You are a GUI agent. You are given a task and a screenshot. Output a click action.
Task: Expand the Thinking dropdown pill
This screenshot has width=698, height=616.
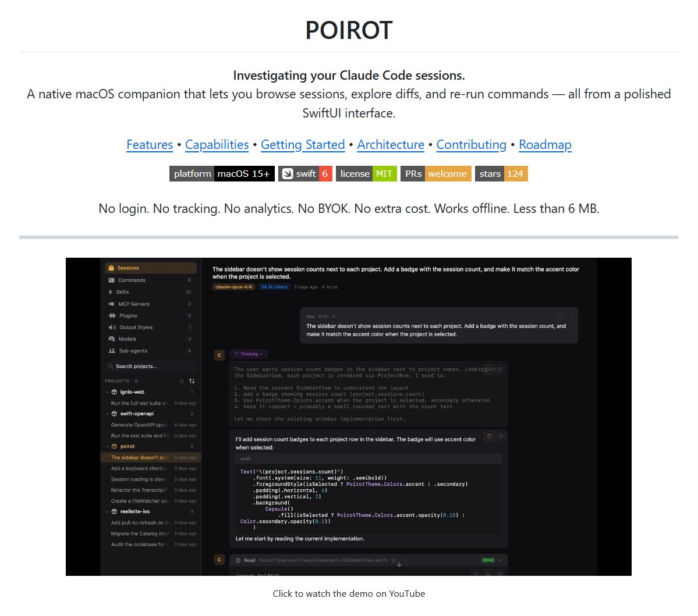click(x=249, y=354)
